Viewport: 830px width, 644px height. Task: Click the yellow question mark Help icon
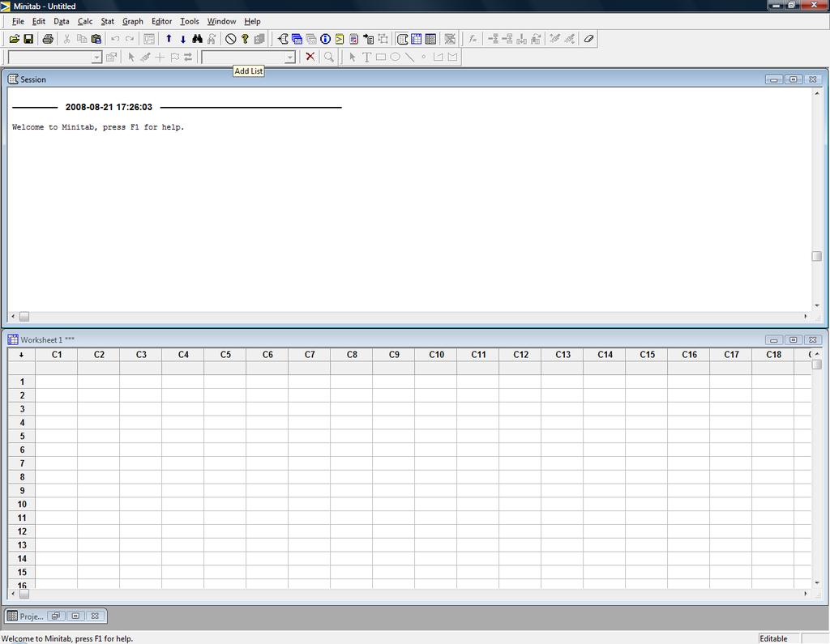[245, 39]
